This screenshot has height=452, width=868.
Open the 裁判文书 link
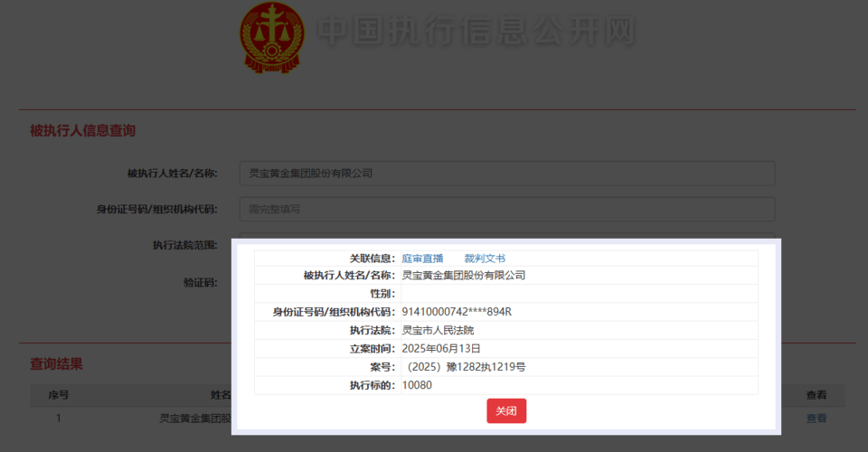[x=485, y=259]
